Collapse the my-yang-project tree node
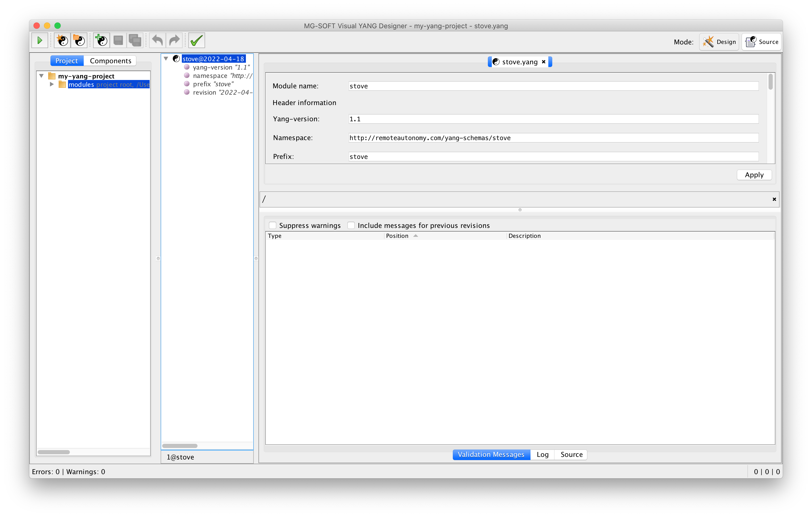Image resolution: width=812 pixels, height=517 pixels. (42, 76)
